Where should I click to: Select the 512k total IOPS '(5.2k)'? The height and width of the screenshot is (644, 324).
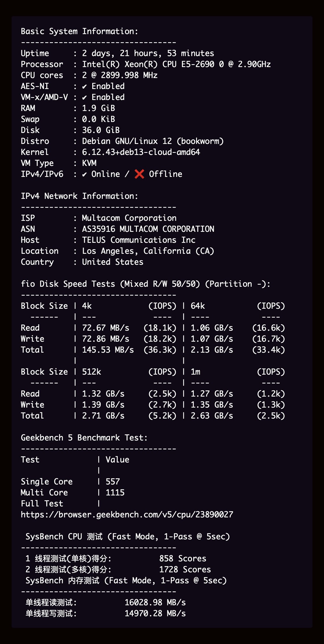(162, 416)
